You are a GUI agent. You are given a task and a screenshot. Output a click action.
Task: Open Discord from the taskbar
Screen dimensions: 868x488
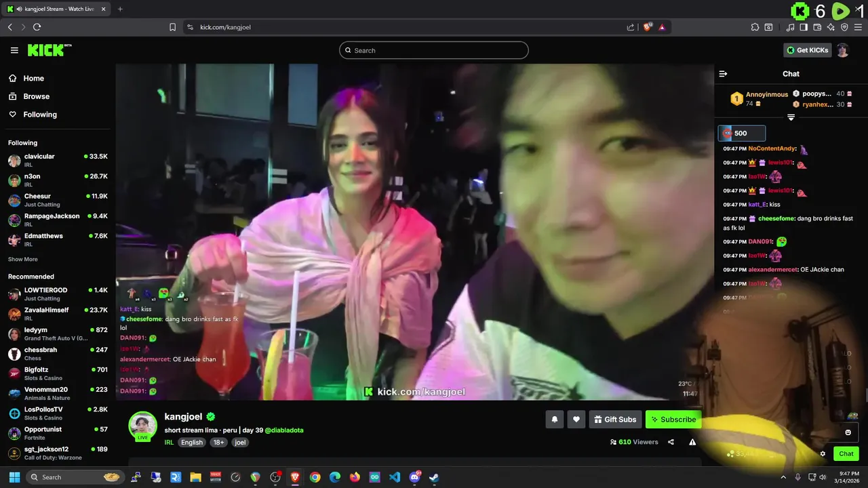click(414, 477)
